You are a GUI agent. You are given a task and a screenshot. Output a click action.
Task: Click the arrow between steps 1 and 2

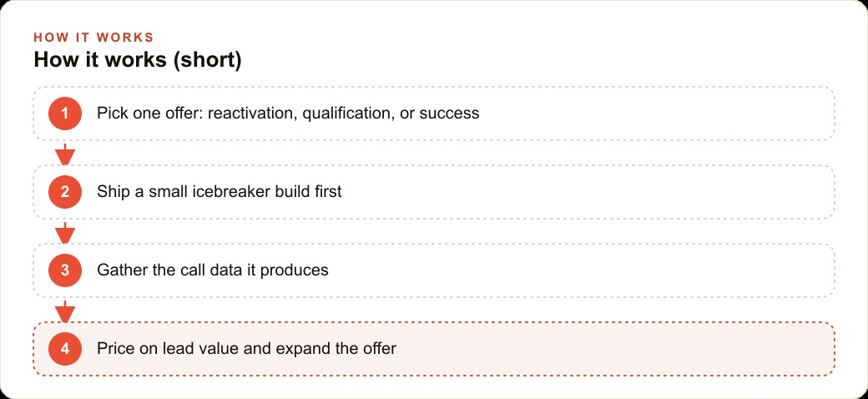coord(65,154)
